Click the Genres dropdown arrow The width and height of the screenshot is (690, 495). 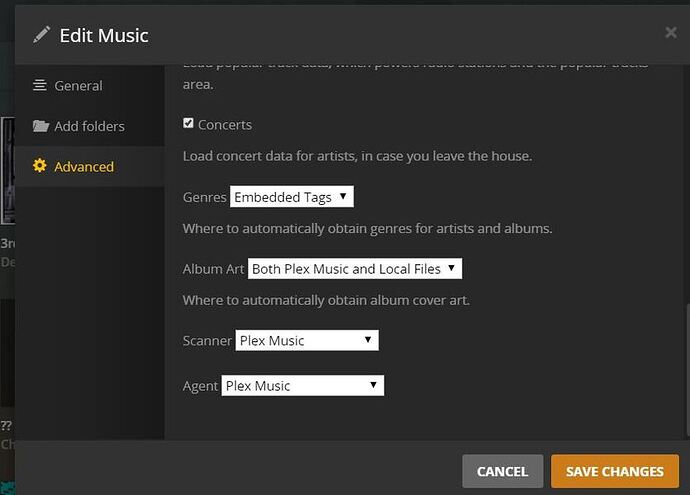[x=343, y=197]
